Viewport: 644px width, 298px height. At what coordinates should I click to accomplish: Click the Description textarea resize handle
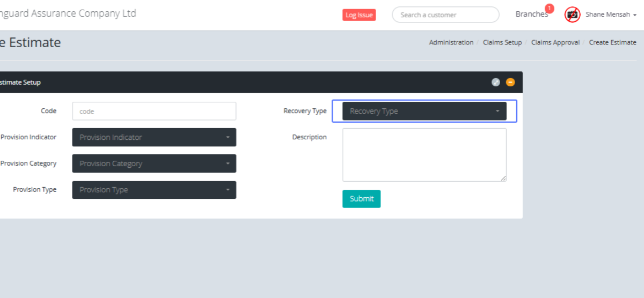pos(503,178)
